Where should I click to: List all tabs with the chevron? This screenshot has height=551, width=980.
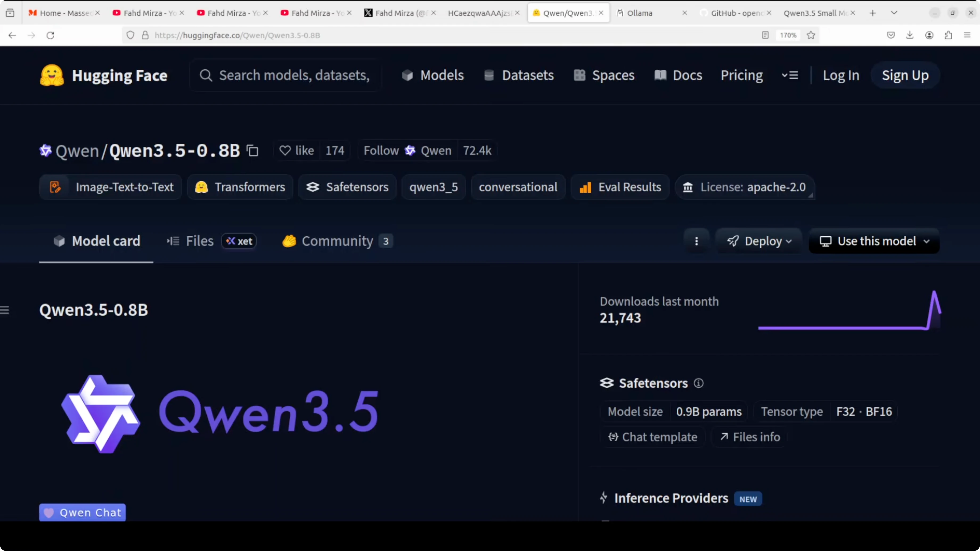894,13
